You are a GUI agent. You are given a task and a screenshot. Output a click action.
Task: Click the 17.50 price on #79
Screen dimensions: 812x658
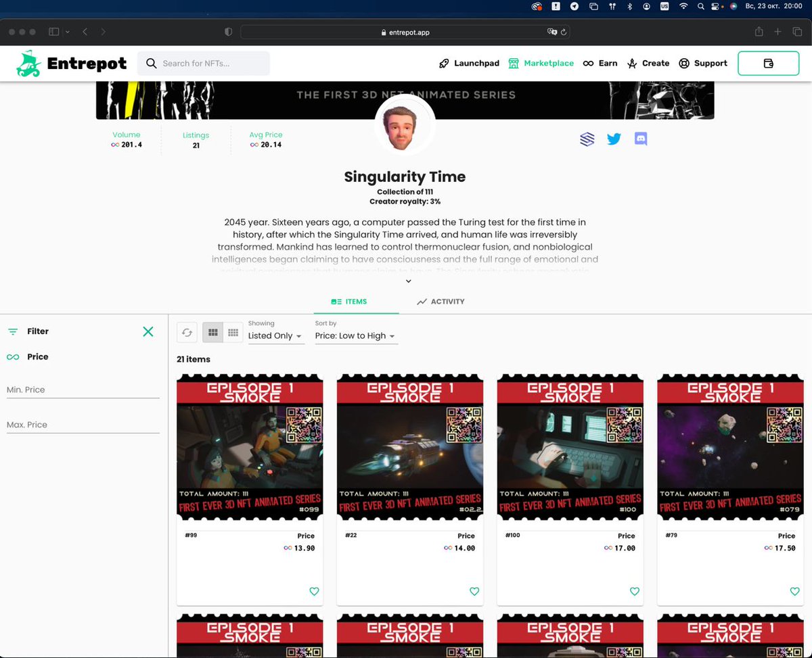pos(780,548)
